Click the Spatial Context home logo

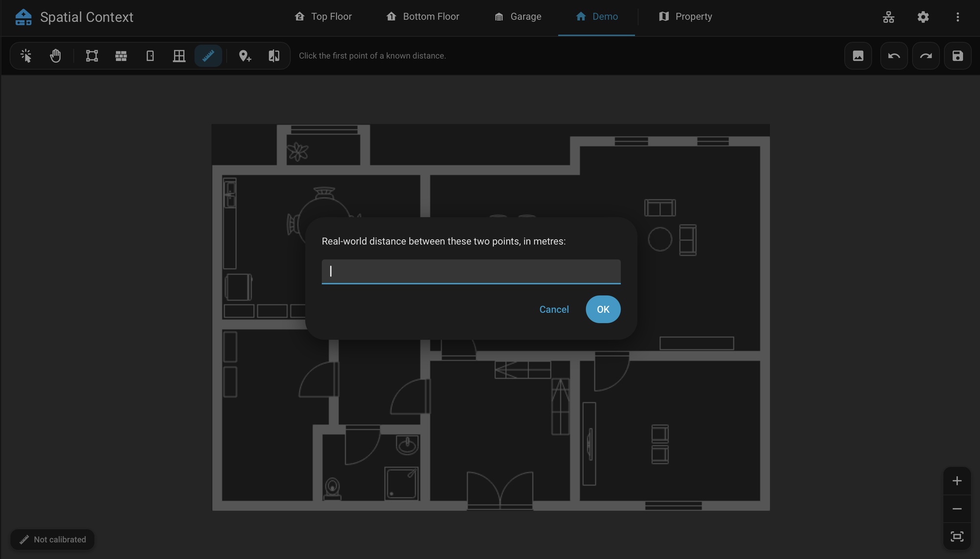coord(24,17)
